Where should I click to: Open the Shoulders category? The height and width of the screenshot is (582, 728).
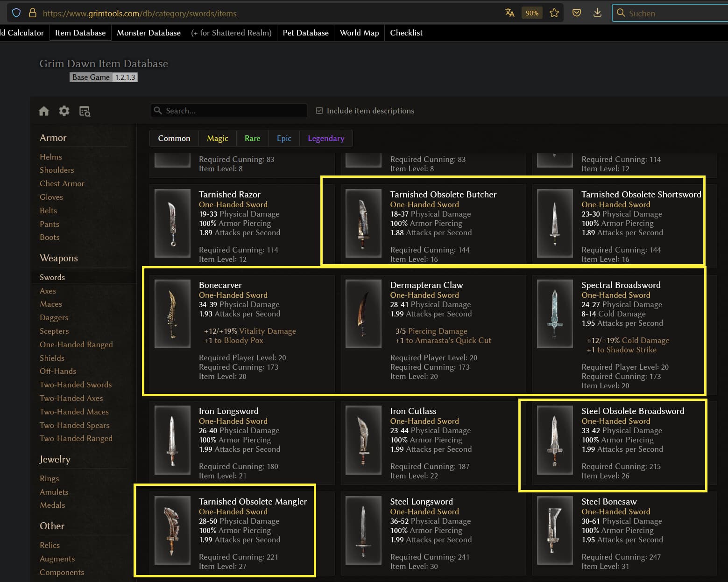(x=57, y=170)
